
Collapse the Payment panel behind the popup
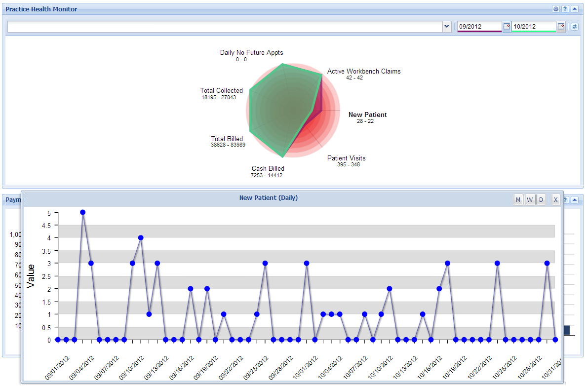point(575,200)
